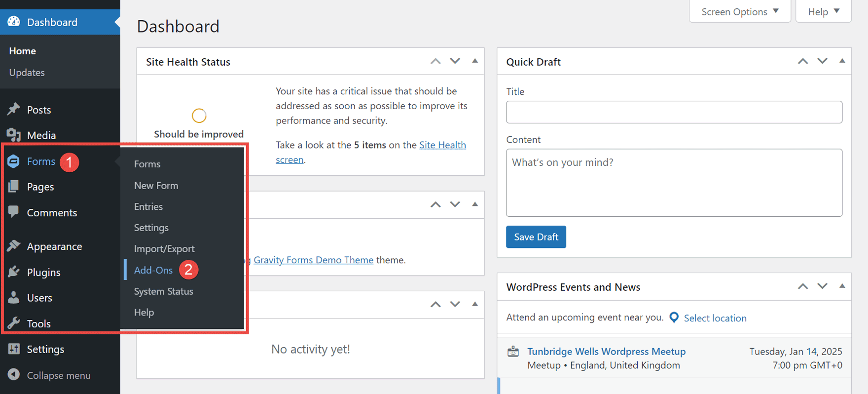Screen dimensions: 868x394
Task: Move the activity panel up
Action: (435, 304)
